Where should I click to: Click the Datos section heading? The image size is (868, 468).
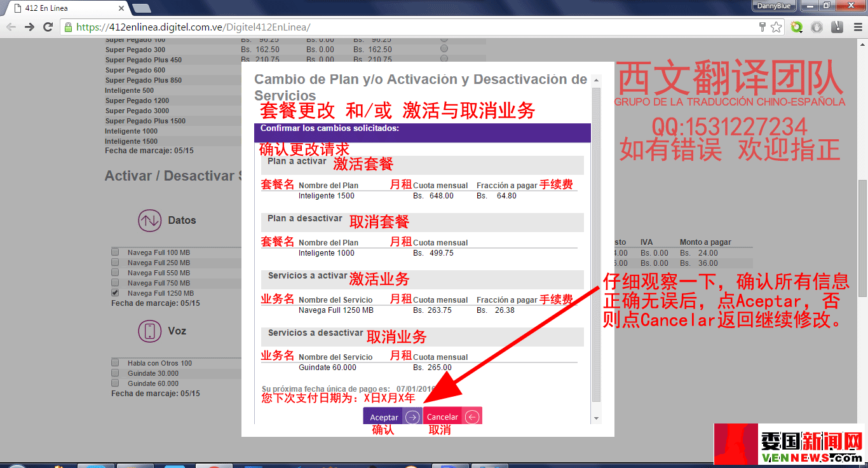pyautogui.click(x=182, y=220)
